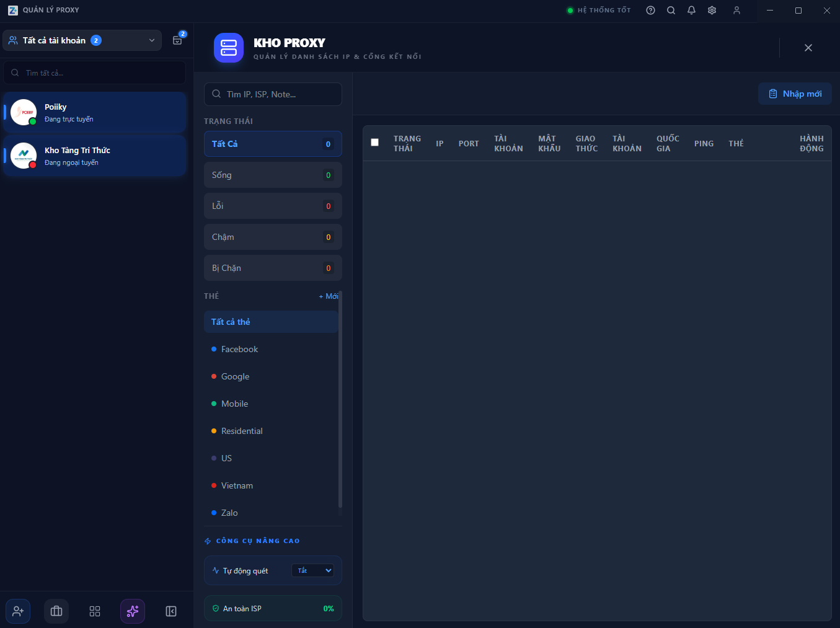Filter by the Vietnam tag

pos(237,485)
